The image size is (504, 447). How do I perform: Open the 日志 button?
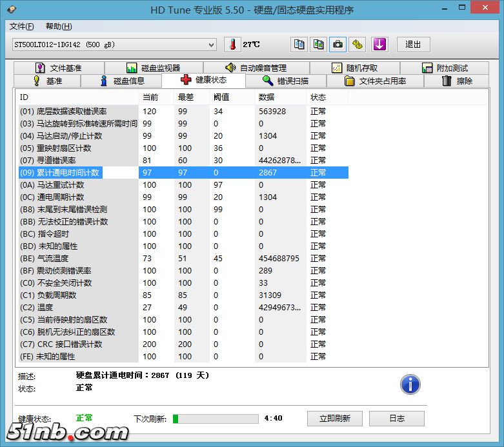[x=397, y=419]
